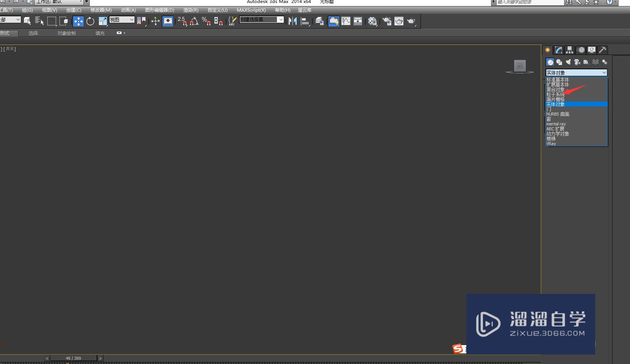The image size is (630, 364).
Task: Select the Shapes category icon
Action: (559, 62)
